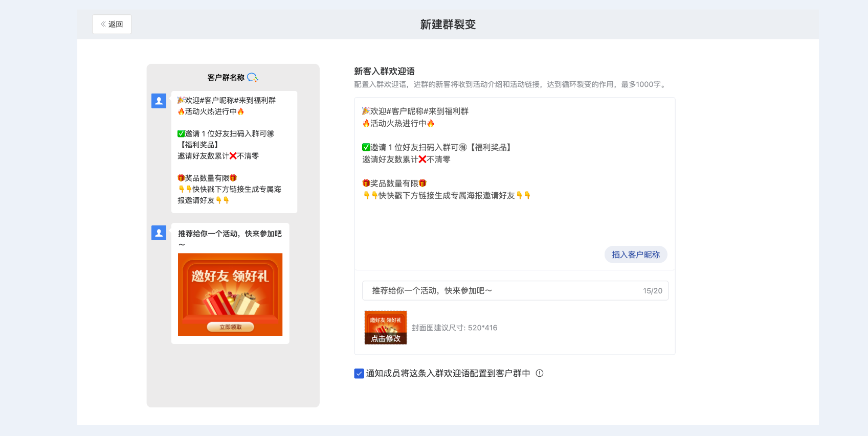Click the 返回 back button

point(112,24)
